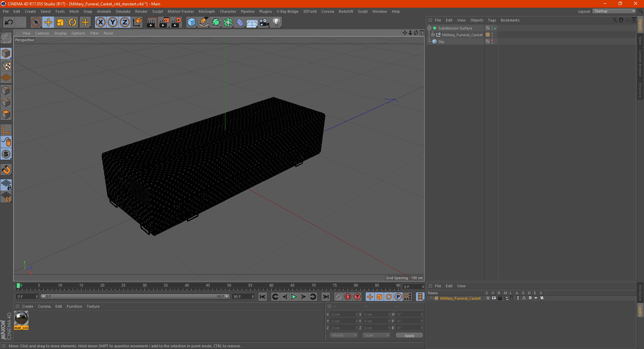Select the Scale tool
Image resolution: width=644 pixels, height=349 pixels.
[x=60, y=22]
